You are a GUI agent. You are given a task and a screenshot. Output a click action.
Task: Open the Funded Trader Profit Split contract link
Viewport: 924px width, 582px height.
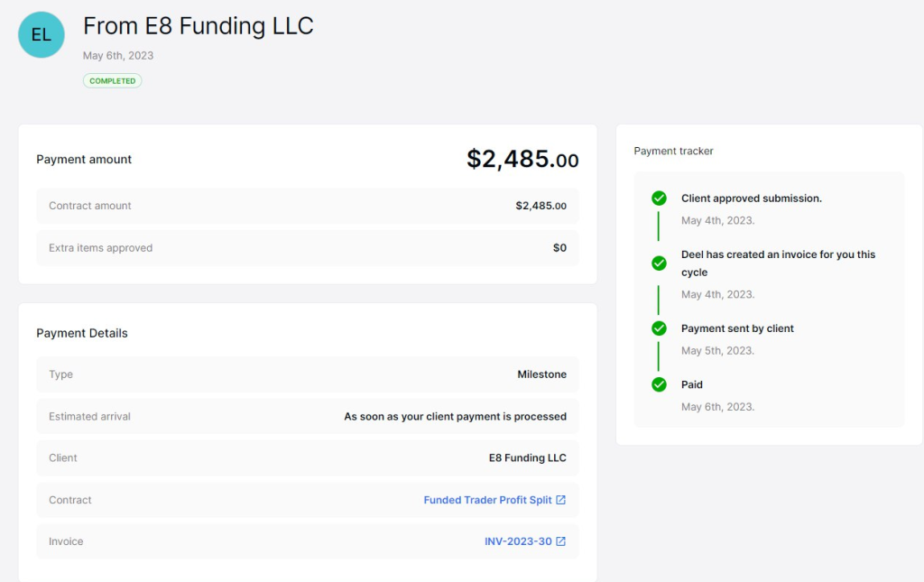pos(487,500)
